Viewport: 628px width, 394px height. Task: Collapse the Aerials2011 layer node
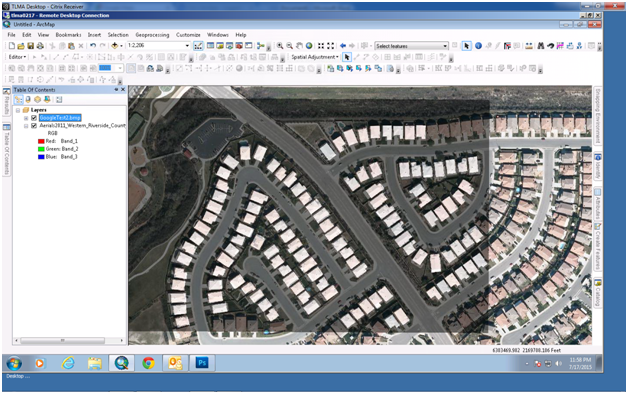click(26, 126)
